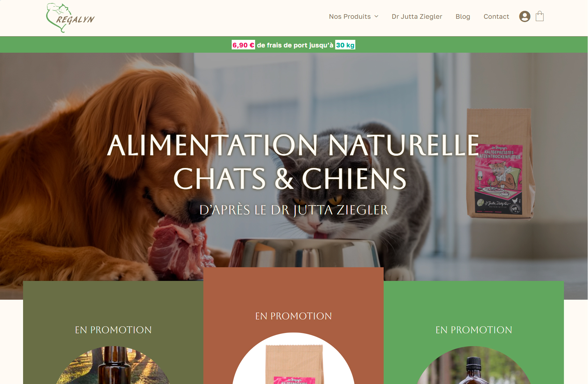This screenshot has height=384, width=588.
Task: Expand the Nos Produits dropdown chevron
Action: (x=376, y=16)
